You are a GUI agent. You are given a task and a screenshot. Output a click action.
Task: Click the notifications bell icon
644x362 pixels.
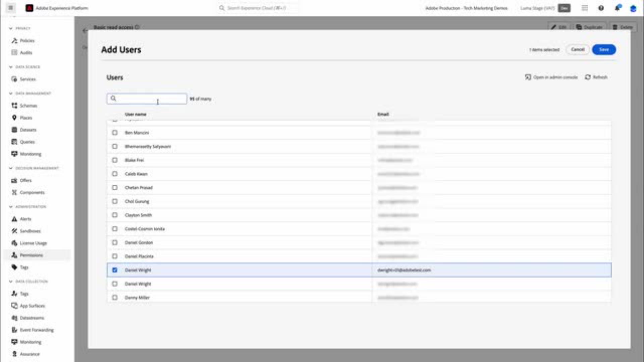pyautogui.click(x=617, y=8)
